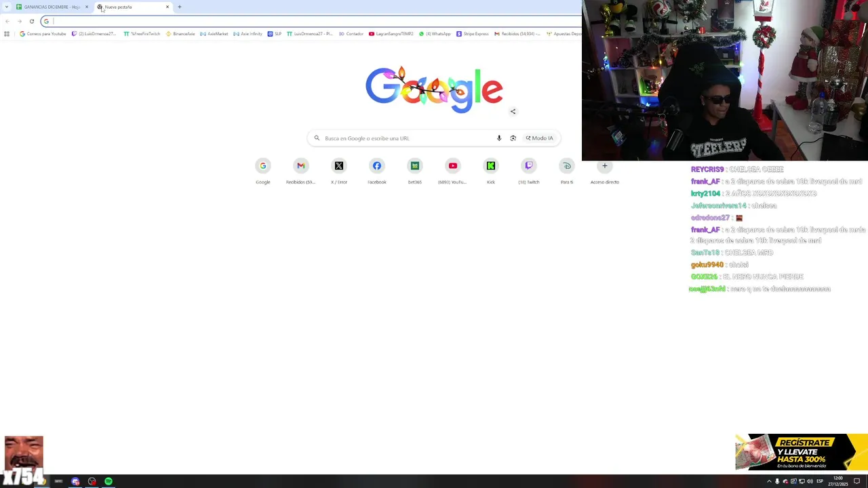Open the bet365 shortcut tile
The image size is (868, 488).
pyautogui.click(x=415, y=171)
